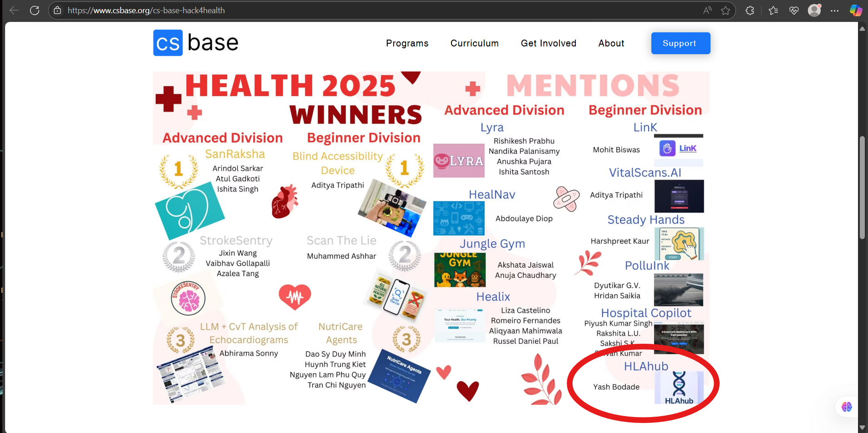Click the HealNav blue icons thumbnail
Screen dimensions: 868x433
tap(459, 219)
